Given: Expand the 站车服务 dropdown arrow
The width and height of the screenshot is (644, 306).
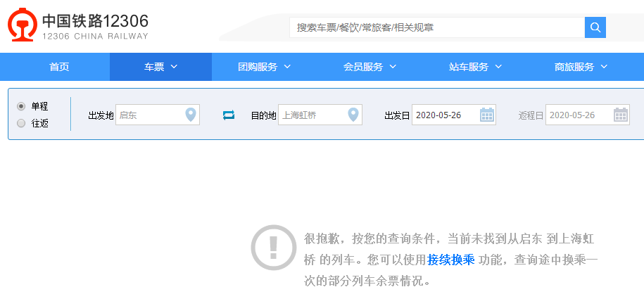Looking at the screenshot, I should tap(498, 67).
